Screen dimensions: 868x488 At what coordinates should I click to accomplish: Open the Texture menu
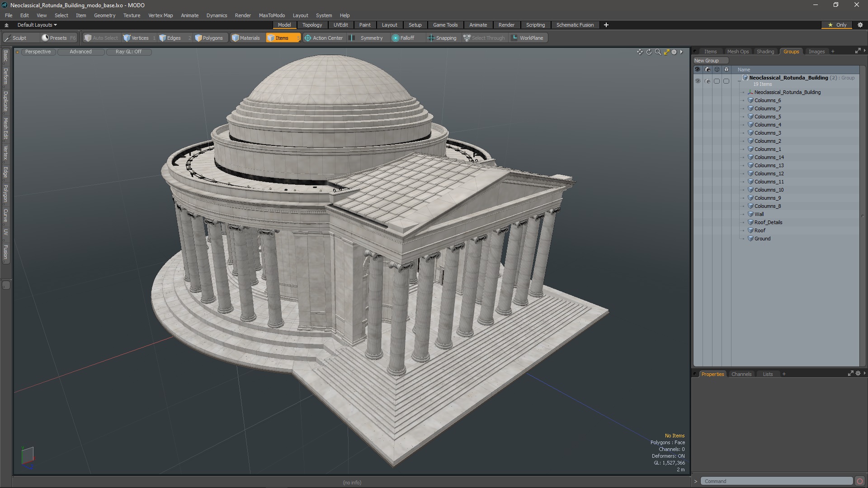coord(132,15)
